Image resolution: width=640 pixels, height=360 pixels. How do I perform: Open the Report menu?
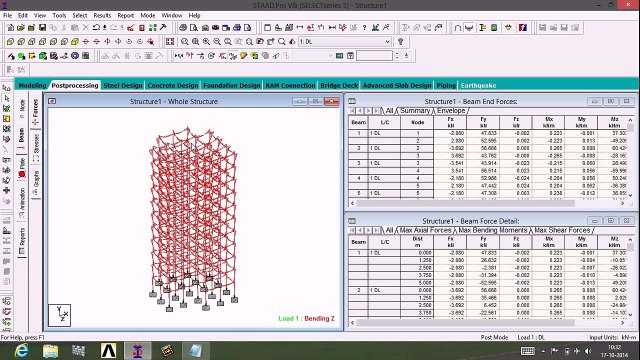coord(126,16)
